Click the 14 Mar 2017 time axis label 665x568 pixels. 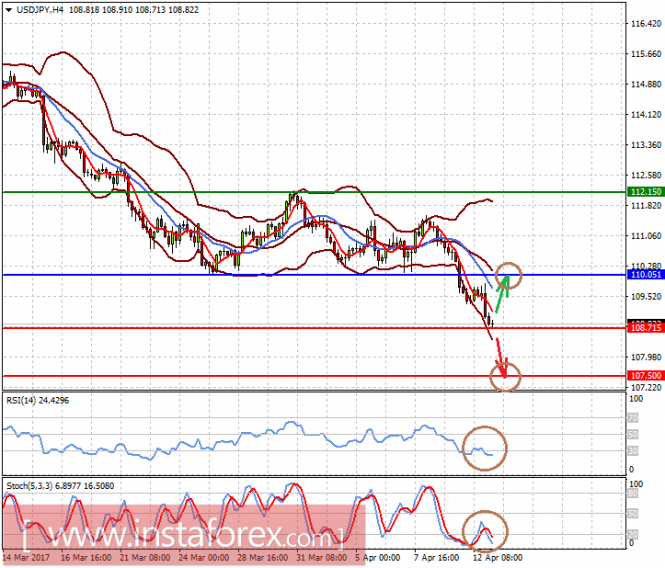click(26, 557)
